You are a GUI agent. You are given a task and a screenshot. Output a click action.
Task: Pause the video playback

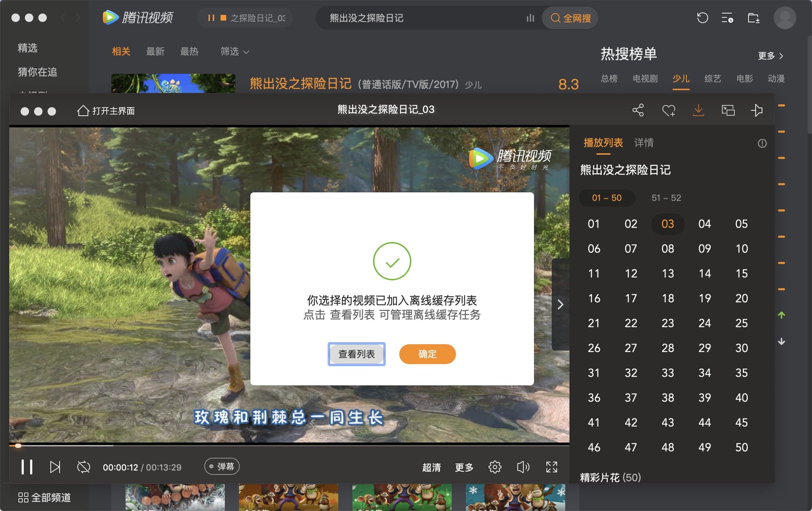(x=27, y=467)
